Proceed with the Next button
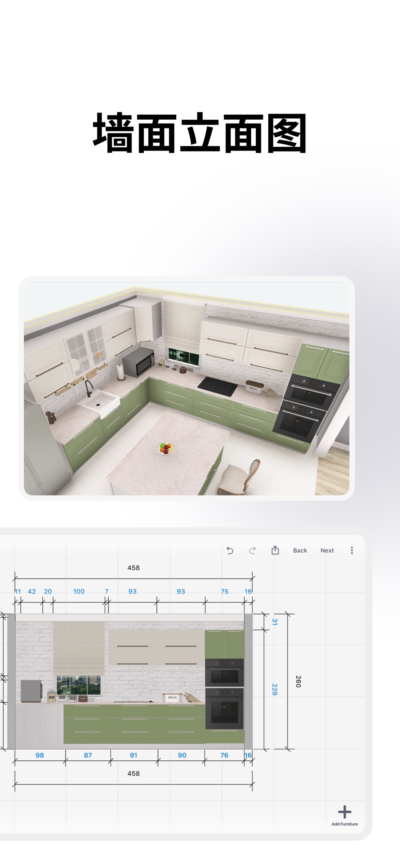This screenshot has height=868, width=400. pos(327,550)
